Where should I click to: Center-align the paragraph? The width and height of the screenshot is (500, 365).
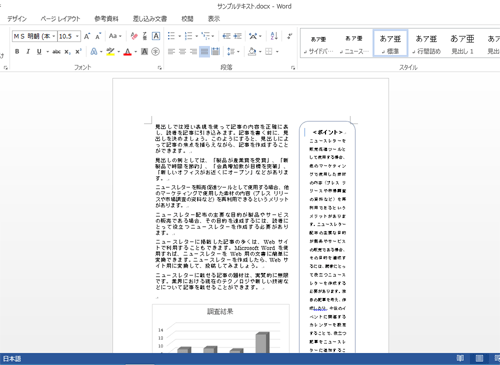(x=182, y=52)
